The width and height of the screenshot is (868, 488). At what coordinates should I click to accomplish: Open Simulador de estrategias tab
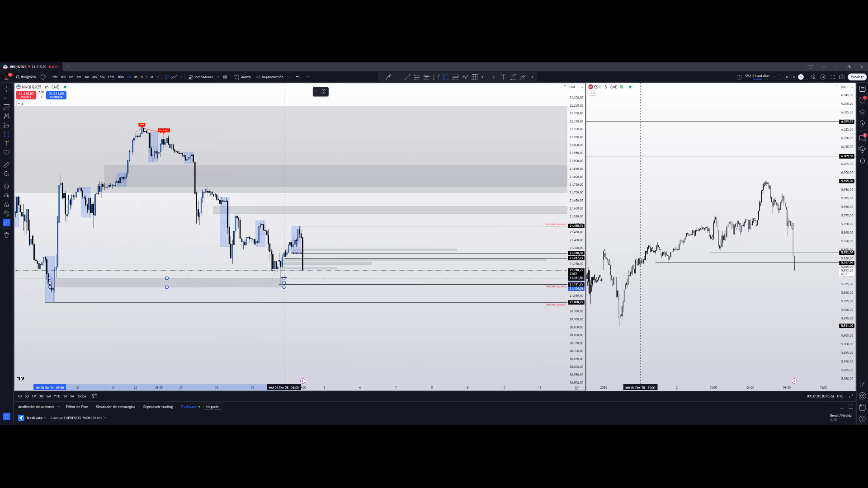(x=115, y=407)
